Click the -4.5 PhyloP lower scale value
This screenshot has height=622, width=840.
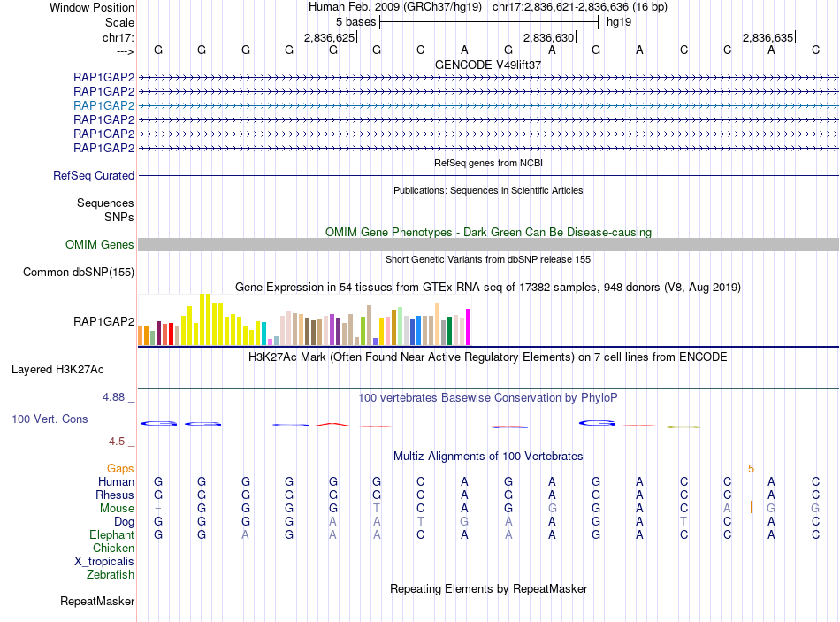[115, 442]
